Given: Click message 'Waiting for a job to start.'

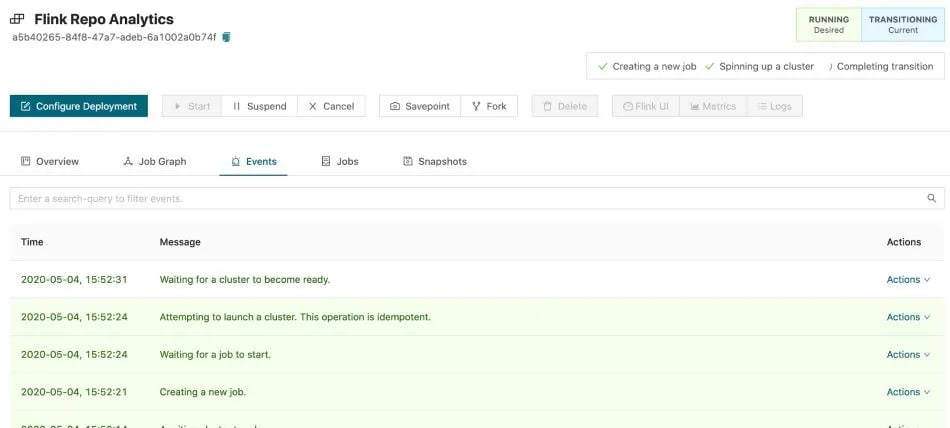Looking at the screenshot, I should click(215, 355).
